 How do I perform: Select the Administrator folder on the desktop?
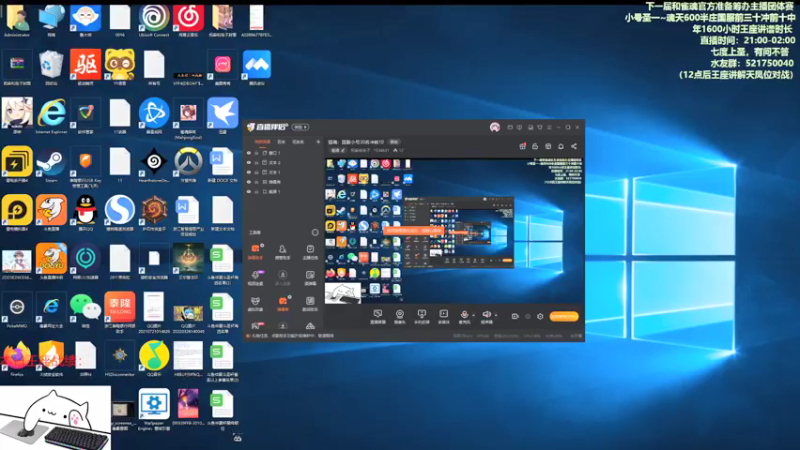(x=17, y=20)
